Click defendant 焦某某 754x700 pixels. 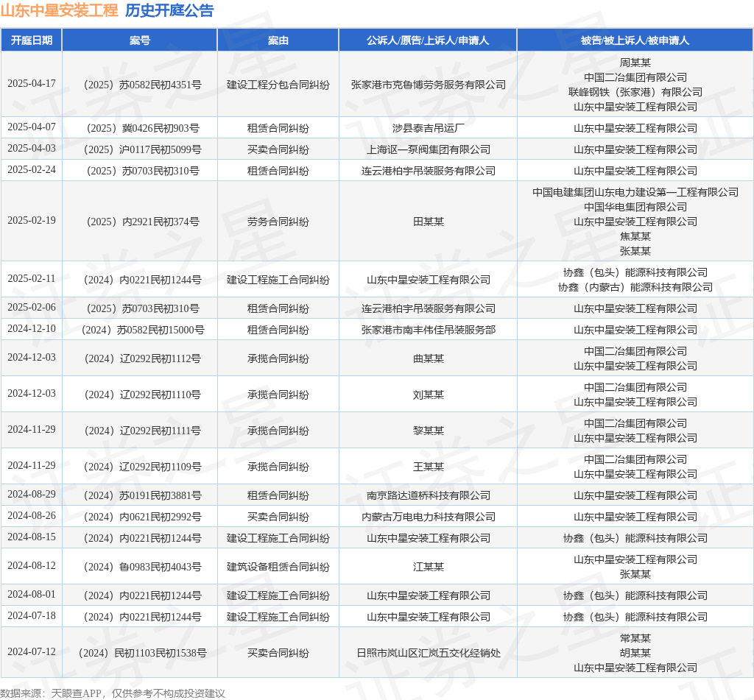635,236
